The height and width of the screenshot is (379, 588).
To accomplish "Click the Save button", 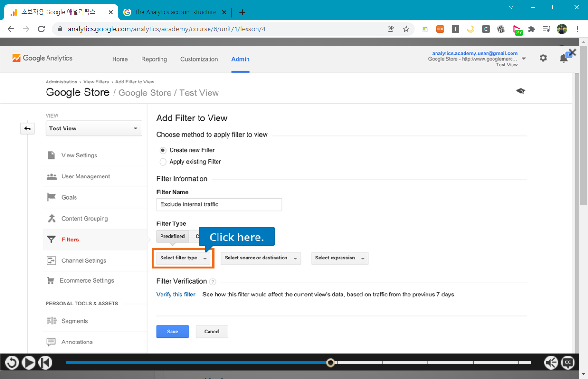I will tap(172, 332).
